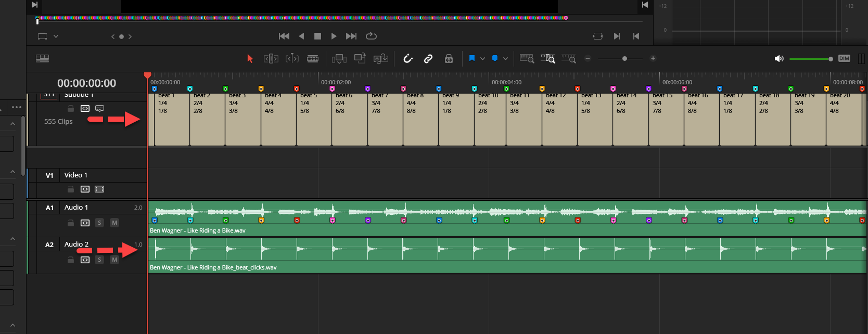Click the Replace Clip toolbar icon

381,59
